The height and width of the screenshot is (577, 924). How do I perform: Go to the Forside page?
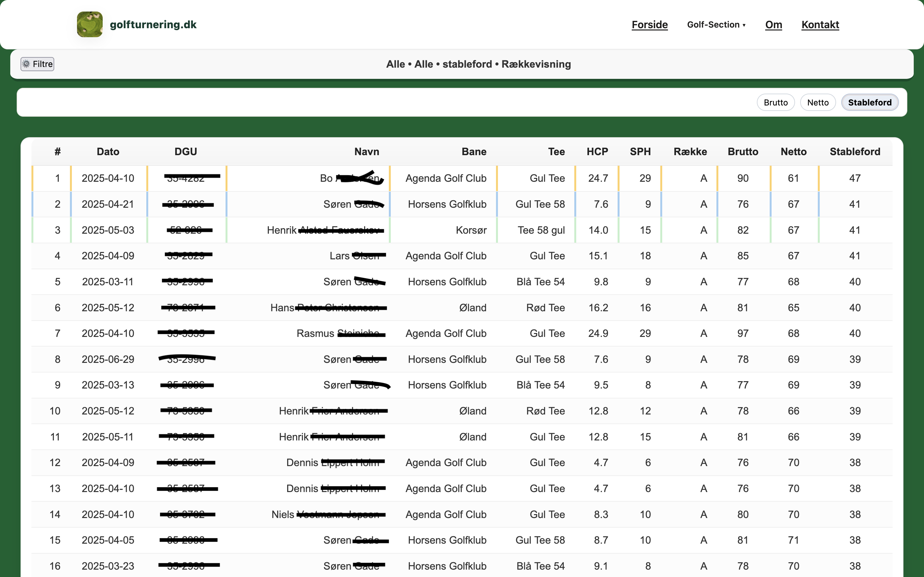coord(650,24)
